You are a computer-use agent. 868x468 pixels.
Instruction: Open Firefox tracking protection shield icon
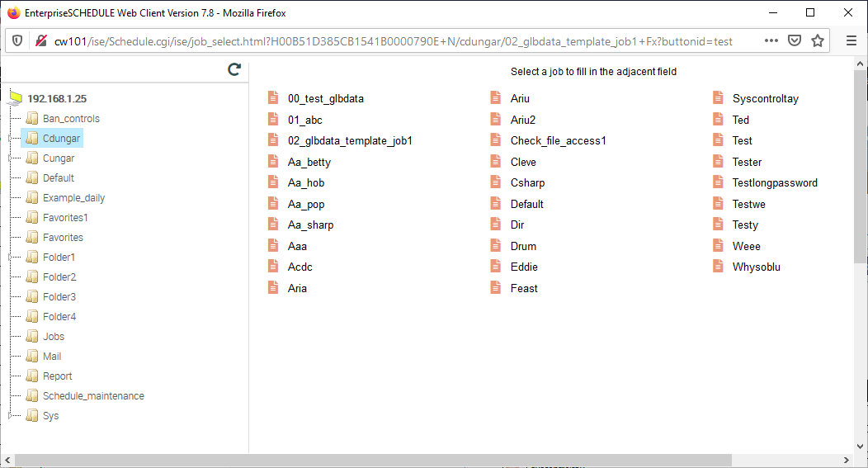click(x=17, y=40)
